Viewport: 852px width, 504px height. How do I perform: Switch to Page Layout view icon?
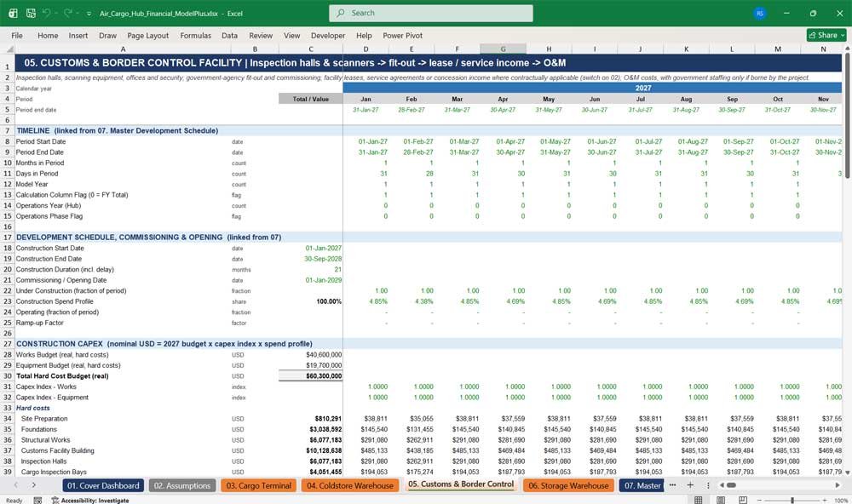tap(721, 500)
